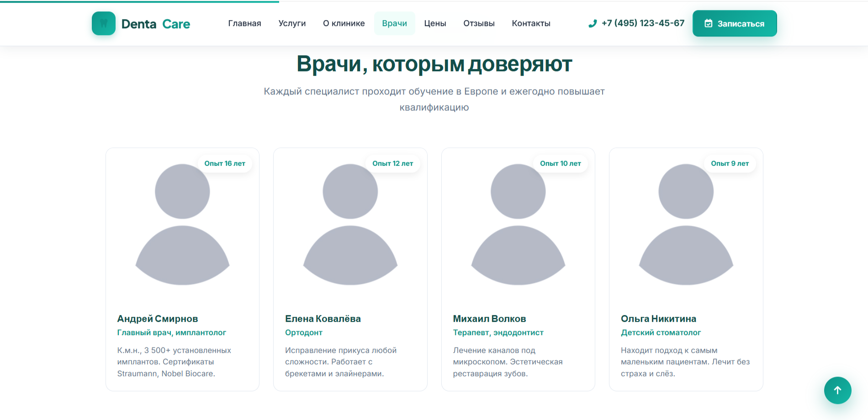The image size is (868, 420).
Task: Click the phone handset icon
Action: pos(593,23)
